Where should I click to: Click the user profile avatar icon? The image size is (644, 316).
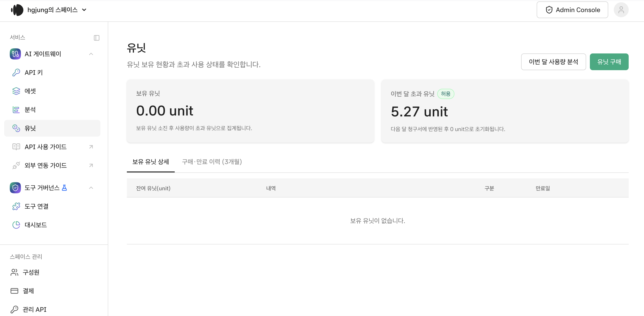tap(621, 10)
